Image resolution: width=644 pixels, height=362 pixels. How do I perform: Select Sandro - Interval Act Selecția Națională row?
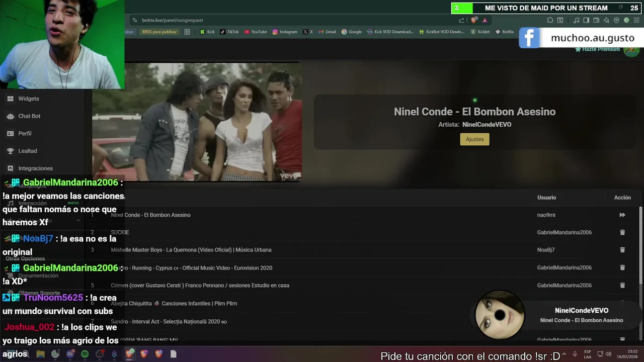[361, 321]
